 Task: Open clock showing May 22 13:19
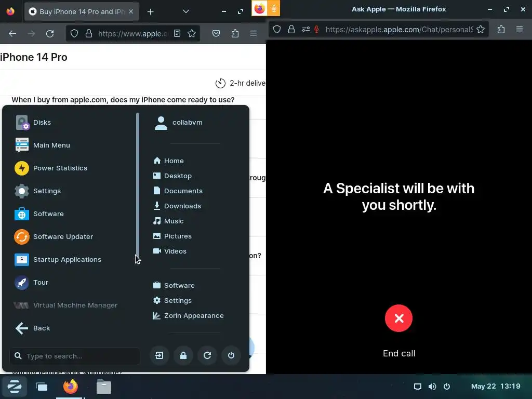(x=495, y=387)
